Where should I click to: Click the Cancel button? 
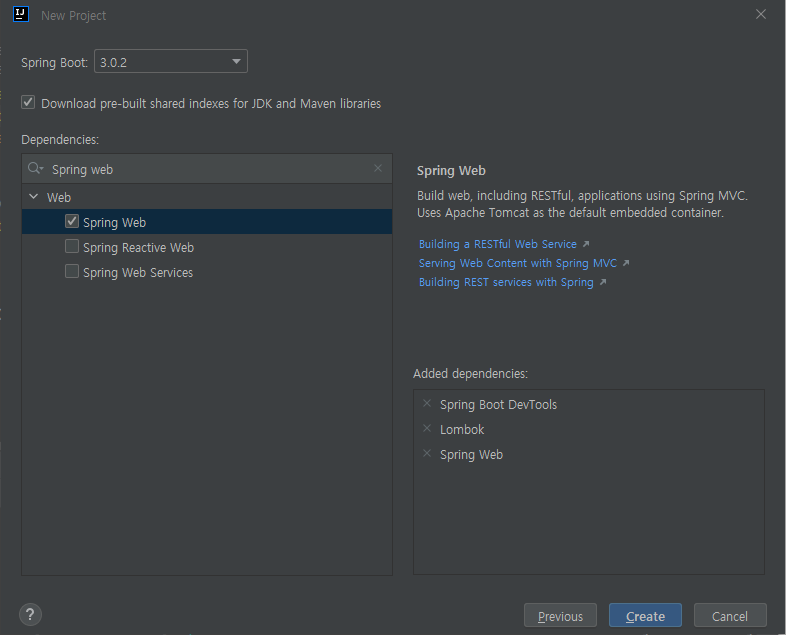tap(730, 615)
